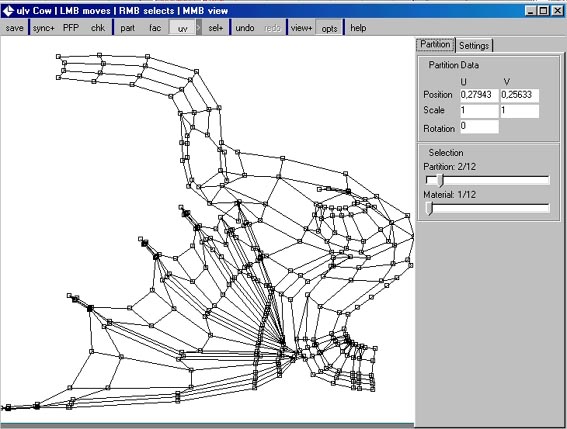
Task: Select the PFP toolbar item
Action: click(x=71, y=28)
